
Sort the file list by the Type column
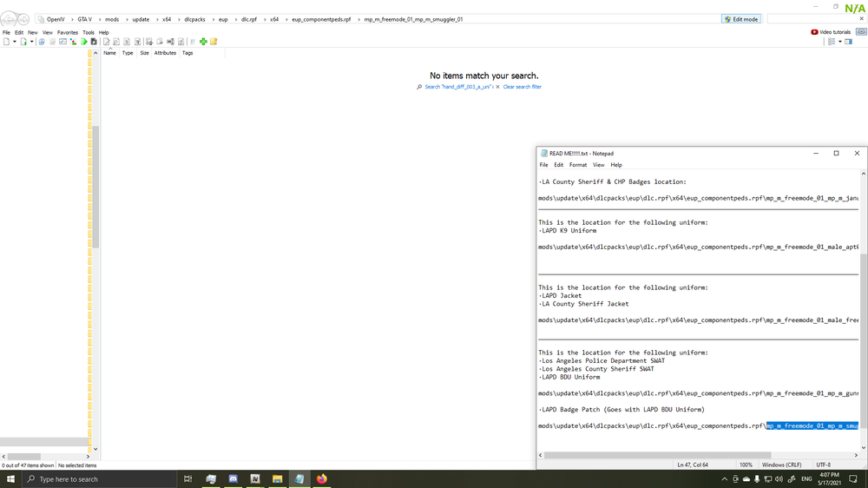click(128, 53)
